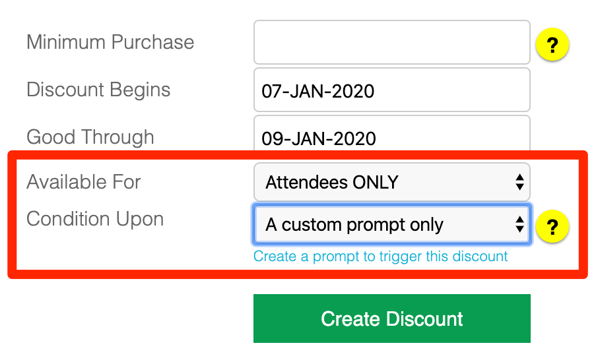Click the 'A custom prompt only' selected value
Screen dimensions: 598x364
click(354, 225)
